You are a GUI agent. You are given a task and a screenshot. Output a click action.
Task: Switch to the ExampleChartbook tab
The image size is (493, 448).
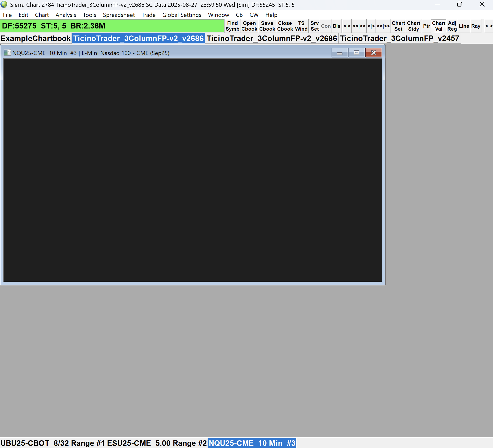36,38
